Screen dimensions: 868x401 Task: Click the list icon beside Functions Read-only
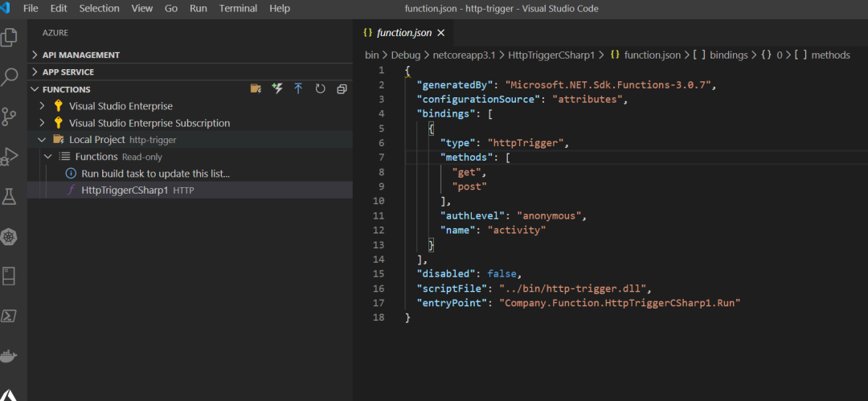click(64, 156)
